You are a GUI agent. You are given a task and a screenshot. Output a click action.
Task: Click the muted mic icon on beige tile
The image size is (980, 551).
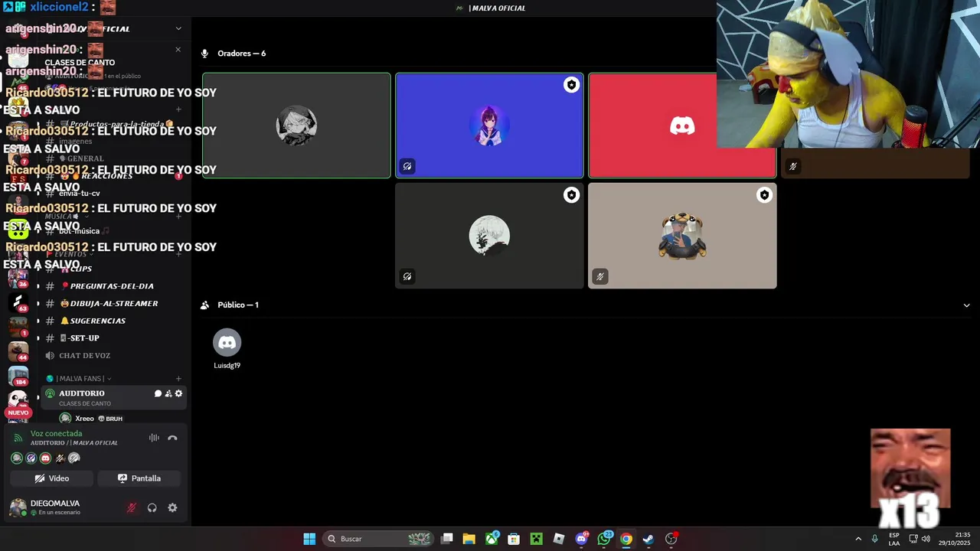pyautogui.click(x=600, y=276)
